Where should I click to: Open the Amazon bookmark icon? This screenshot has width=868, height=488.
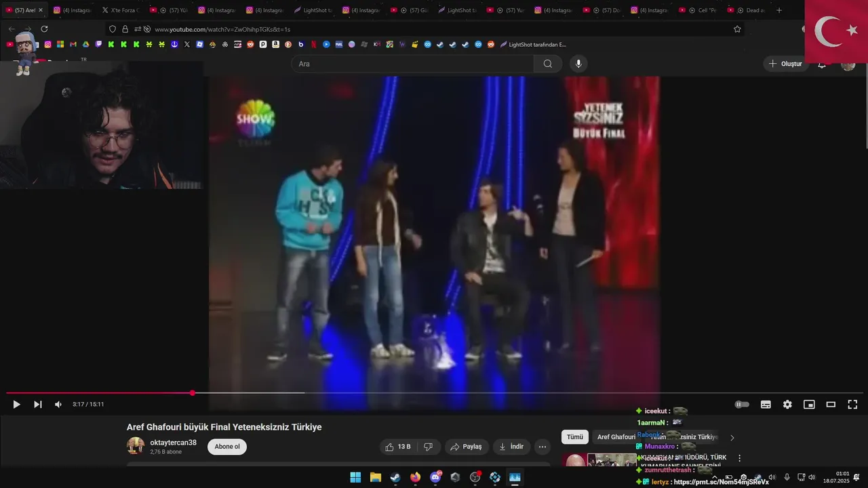point(275,44)
